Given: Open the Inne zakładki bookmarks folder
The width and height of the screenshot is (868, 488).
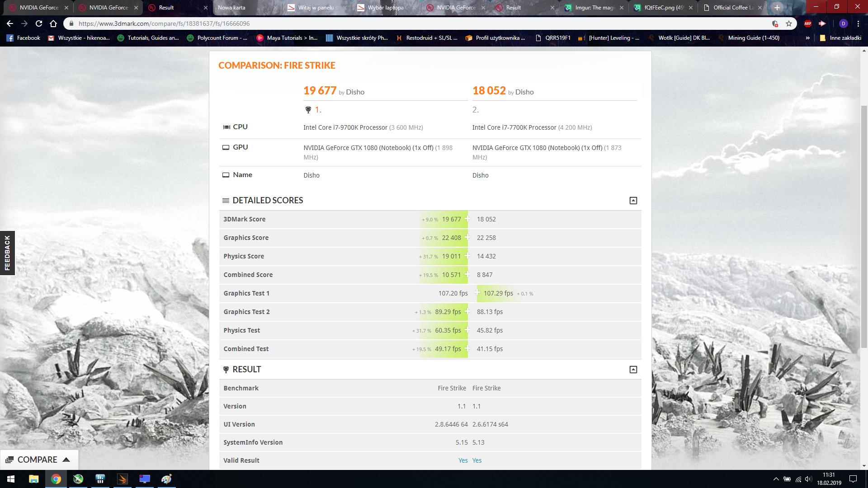Looking at the screenshot, I should click(x=840, y=38).
